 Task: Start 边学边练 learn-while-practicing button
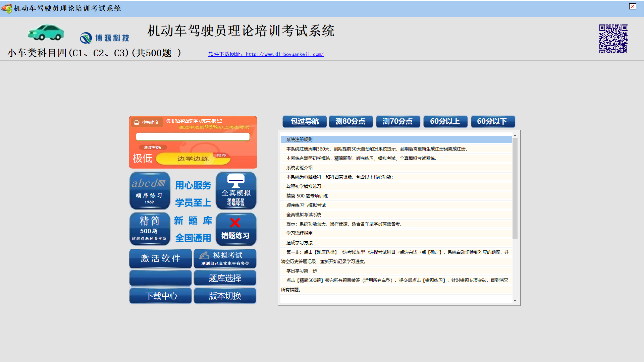point(193,159)
